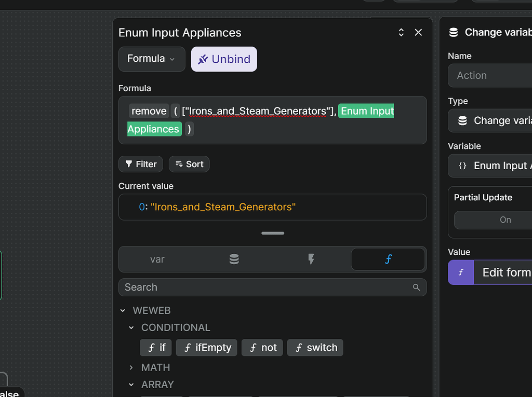Open the Sort options in the formula panel
This screenshot has height=397, width=532.
[x=189, y=164]
